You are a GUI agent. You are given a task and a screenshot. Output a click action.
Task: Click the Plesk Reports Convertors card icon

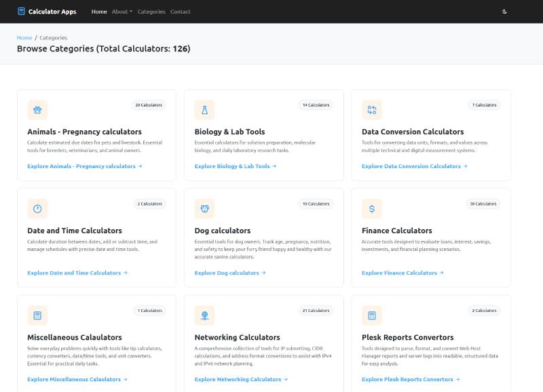372,315
